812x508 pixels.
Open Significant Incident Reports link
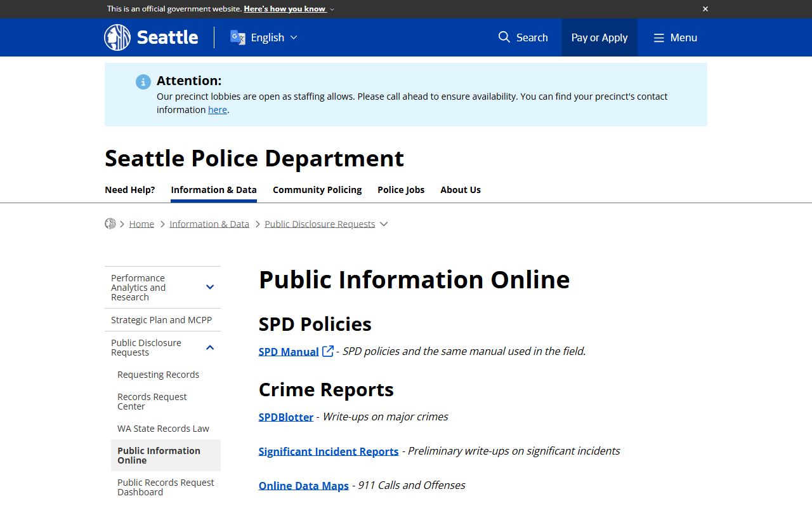pyautogui.click(x=329, y=451)
